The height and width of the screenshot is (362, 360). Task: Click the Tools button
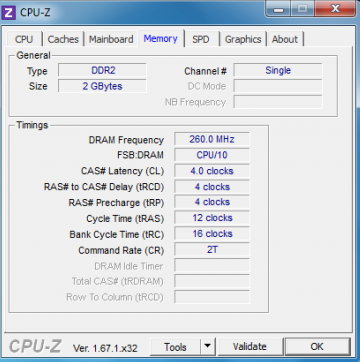(175, 347)
